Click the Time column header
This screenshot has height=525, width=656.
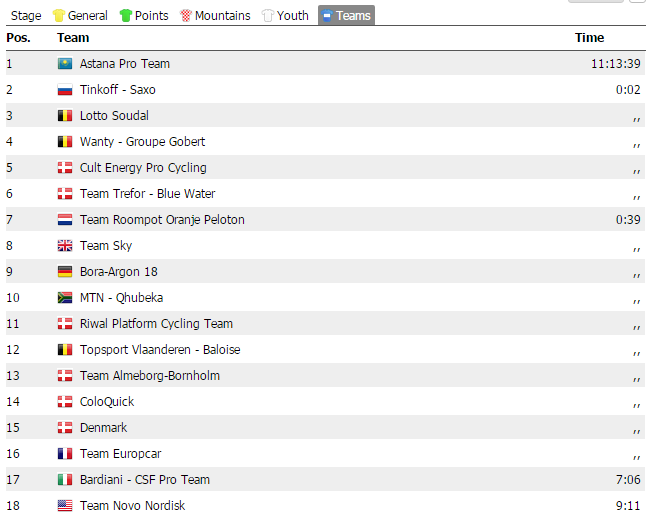(x=589, y=38)
